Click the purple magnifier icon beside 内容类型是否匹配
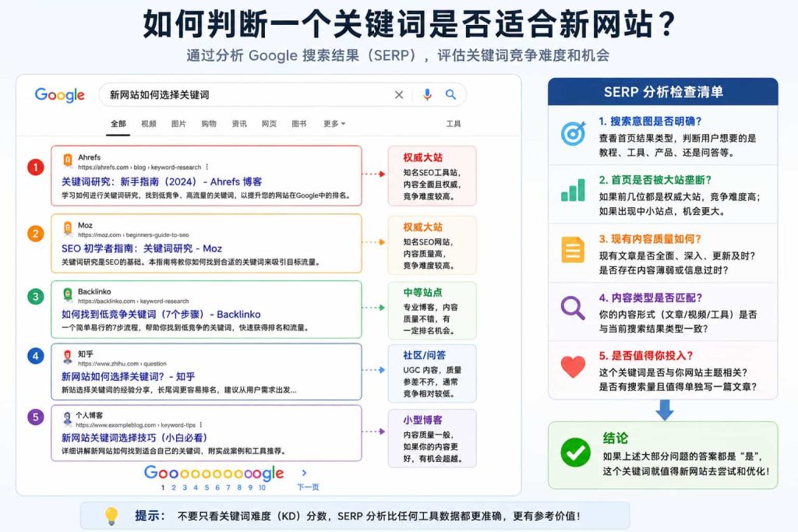798x532 pixels. 573,308
